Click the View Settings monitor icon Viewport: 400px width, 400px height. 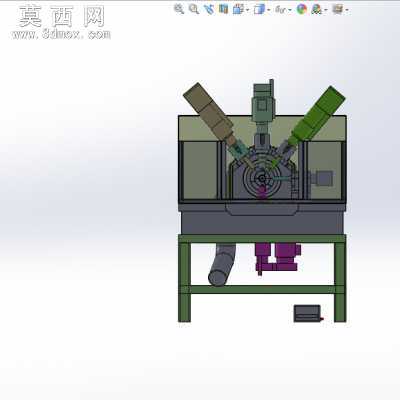coord(338,9)
